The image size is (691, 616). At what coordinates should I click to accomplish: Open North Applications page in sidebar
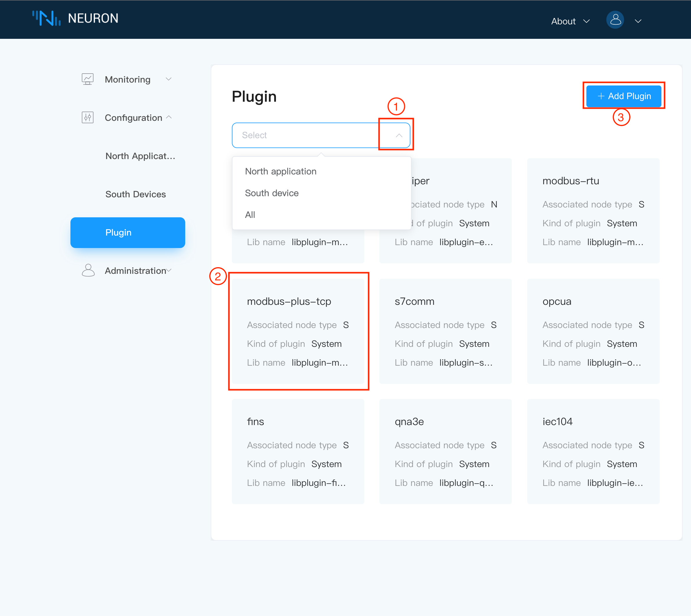140,156
